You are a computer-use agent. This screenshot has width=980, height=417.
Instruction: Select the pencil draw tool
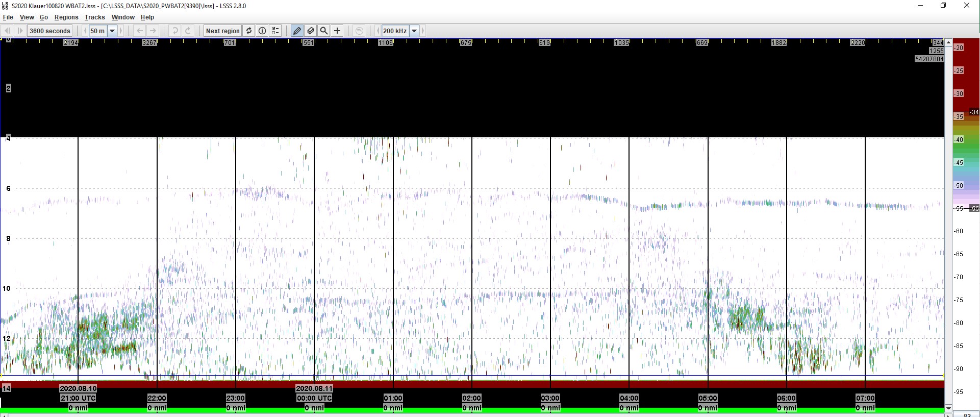pos(297,31)
